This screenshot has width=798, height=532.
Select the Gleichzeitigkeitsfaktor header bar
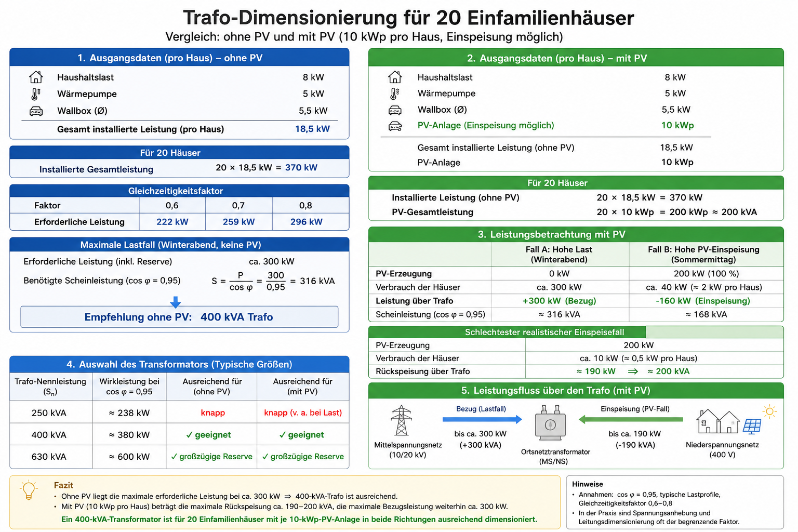179,191
